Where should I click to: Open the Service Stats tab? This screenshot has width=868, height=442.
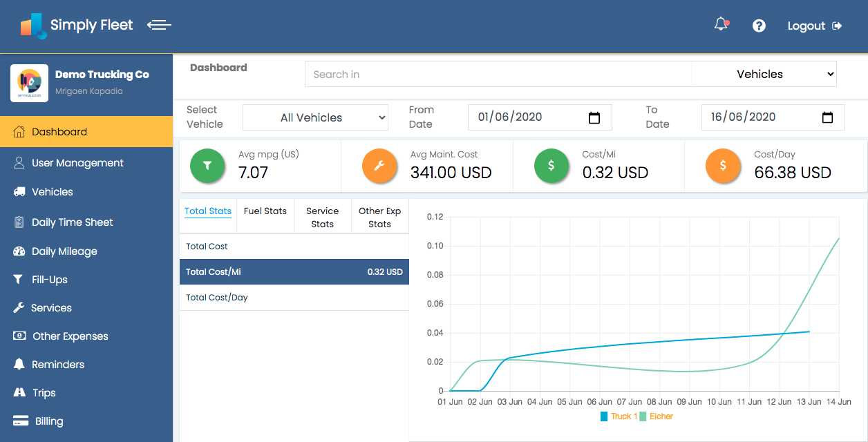pyautogui.click(x=323, y=215)
